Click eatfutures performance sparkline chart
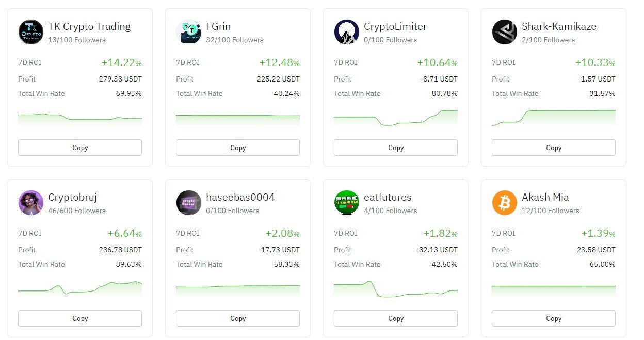 pos(396,290)
